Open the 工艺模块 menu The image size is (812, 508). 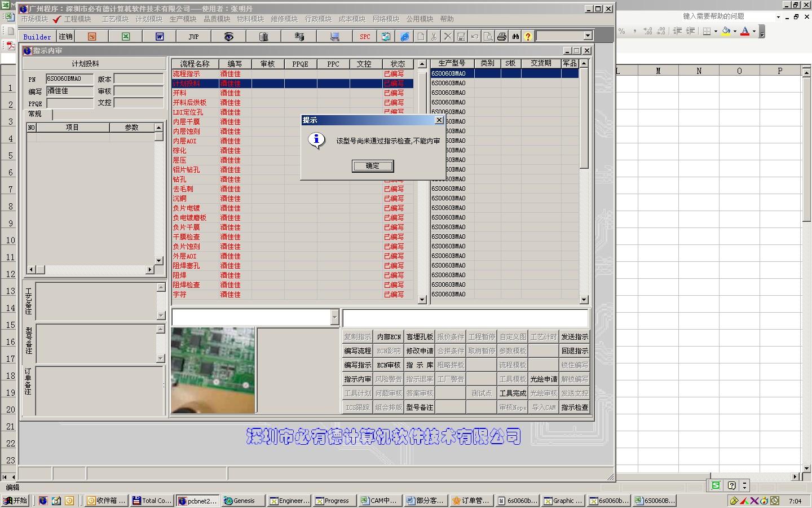click(116, 19)
